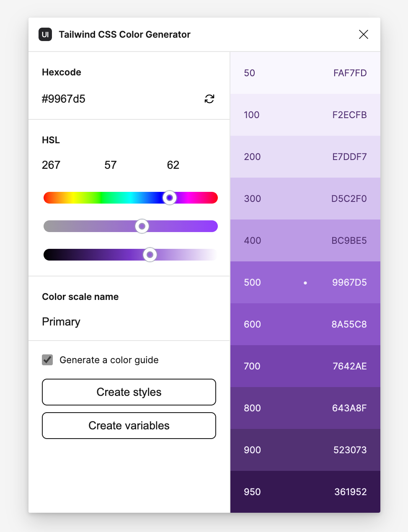
Task: Select the active 500 shade 9967D5
Action: click(305, 282)
